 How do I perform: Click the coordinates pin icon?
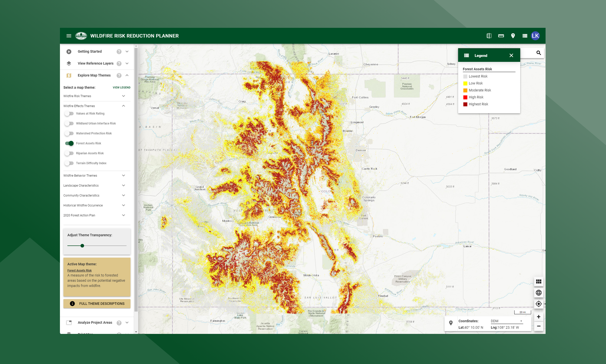[451, 323]
